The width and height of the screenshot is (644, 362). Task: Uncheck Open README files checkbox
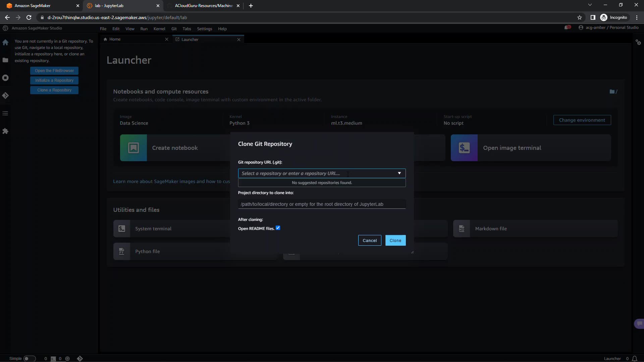click(x=278, y=228)
